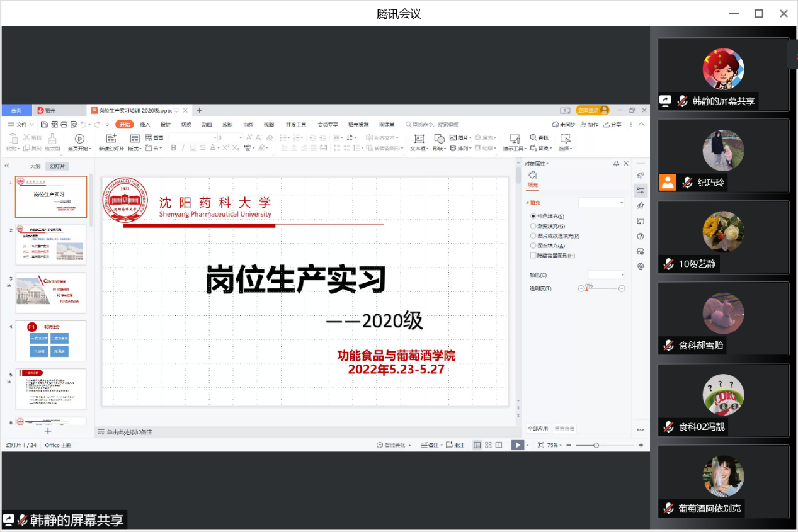The width and height of the screenshot is (798, 532).
Task: Select the gradient fill (渐变填充) radio button
Action: point(533,226)
